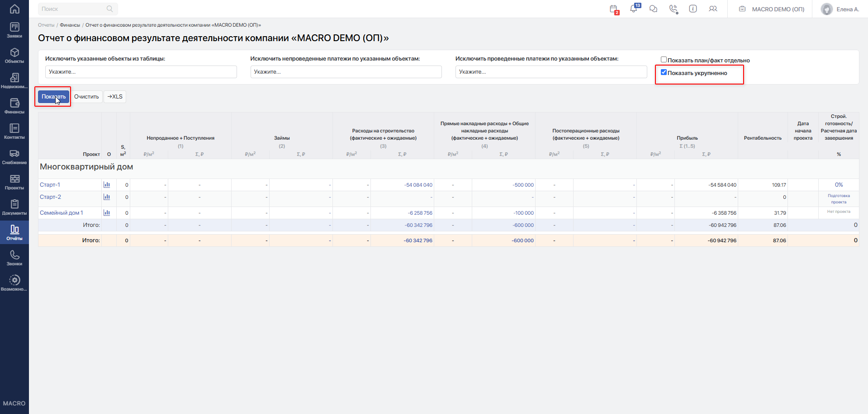Open Проекты in the left sidebar
868x414 pixels.
(14, 183)
